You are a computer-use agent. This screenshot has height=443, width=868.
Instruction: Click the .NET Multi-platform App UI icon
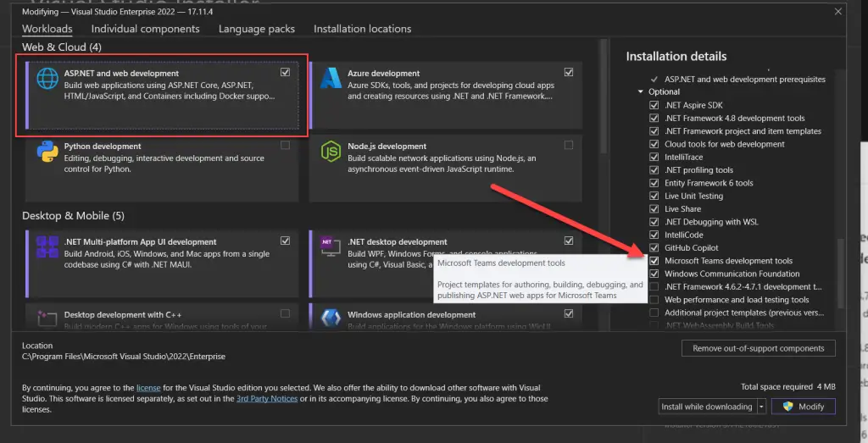click(47, 247)
